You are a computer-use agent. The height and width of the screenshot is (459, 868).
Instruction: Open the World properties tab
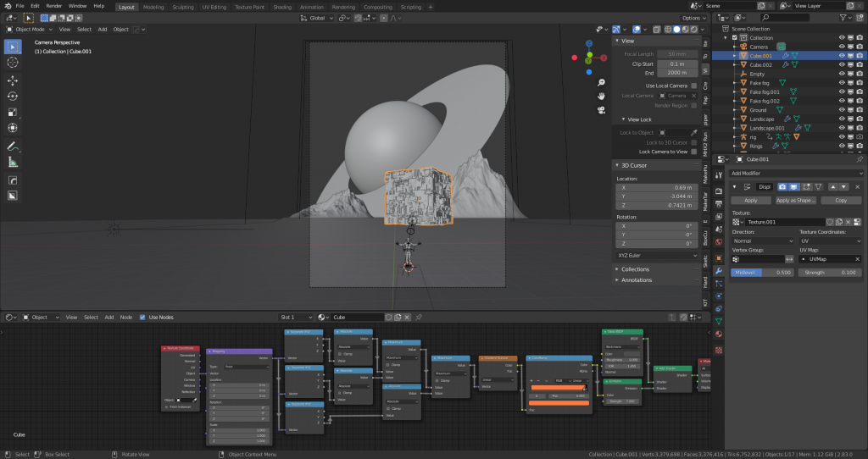[x=719, y=242]
